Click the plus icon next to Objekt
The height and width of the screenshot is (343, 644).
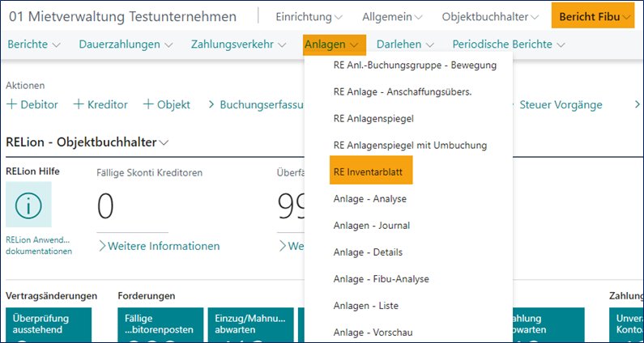148,104
